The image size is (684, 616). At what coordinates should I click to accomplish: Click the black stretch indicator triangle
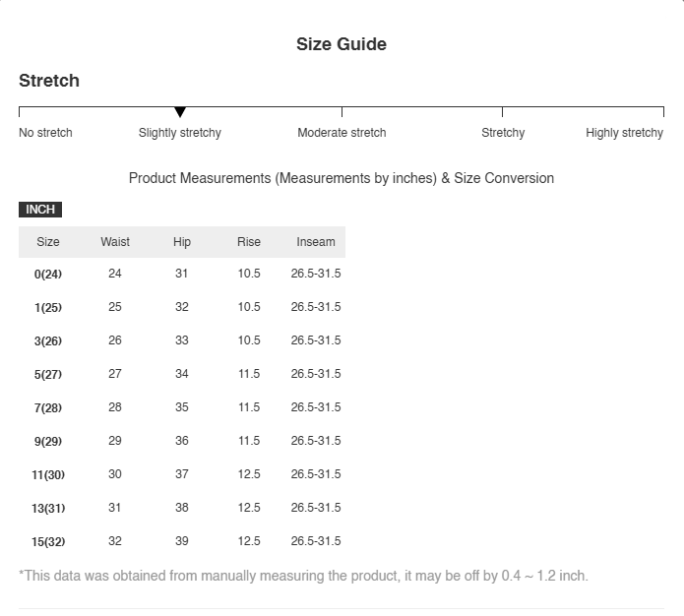coord(180,111)
